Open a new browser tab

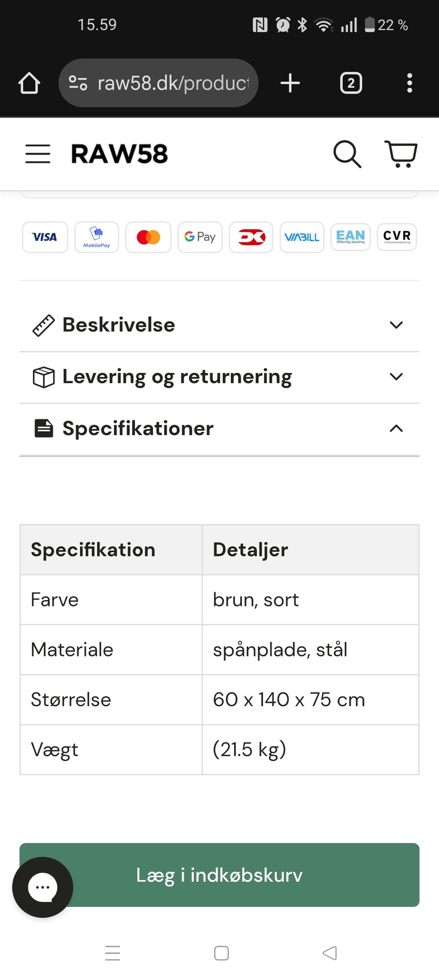(290, 83)
